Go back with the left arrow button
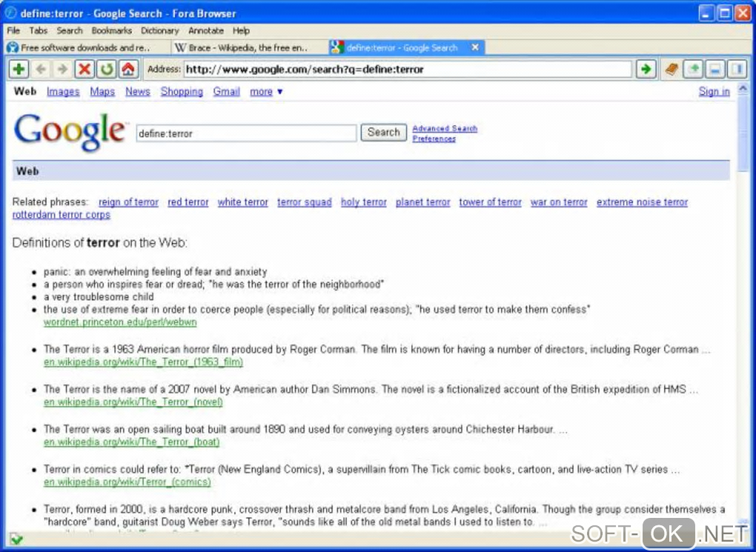 [x=41, y=70]
